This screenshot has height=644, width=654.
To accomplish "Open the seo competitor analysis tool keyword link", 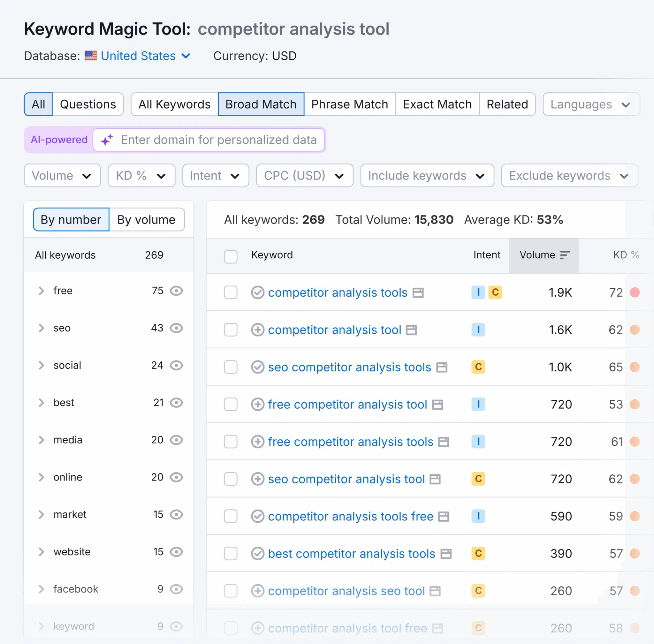I will (x=346, y=479).
